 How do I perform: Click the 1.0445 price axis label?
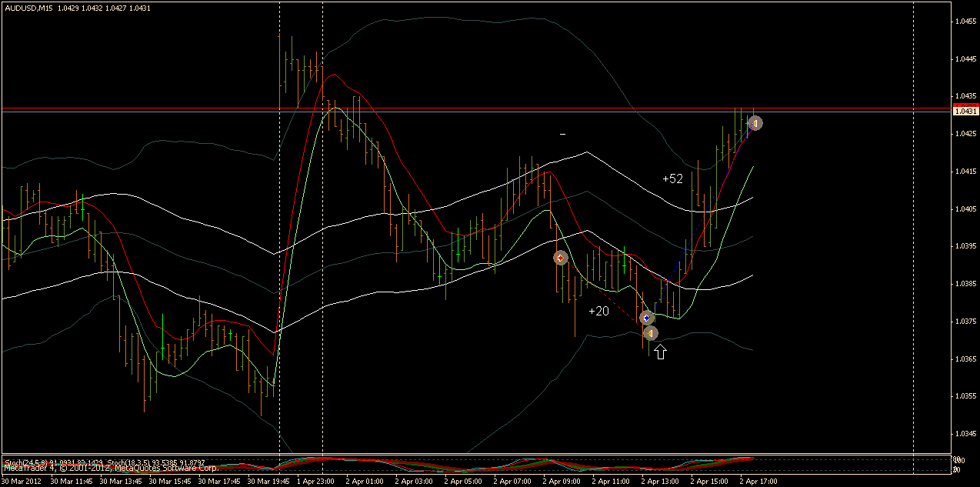pos(965,59)
